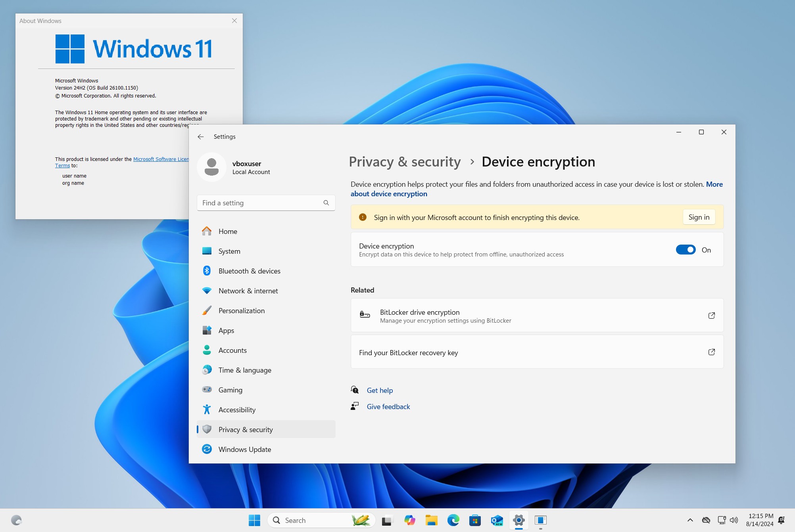Image resolution: width=795 pixels, height=532 pixels.
Task: Click the Windows Update icon in sidebar
Action: (207, 449)
